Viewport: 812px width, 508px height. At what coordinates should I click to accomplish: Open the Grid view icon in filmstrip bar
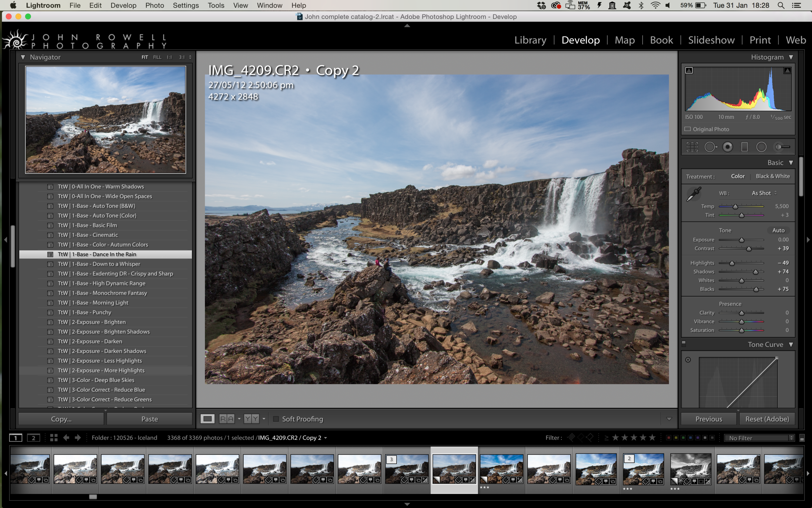tap(54, 437)
